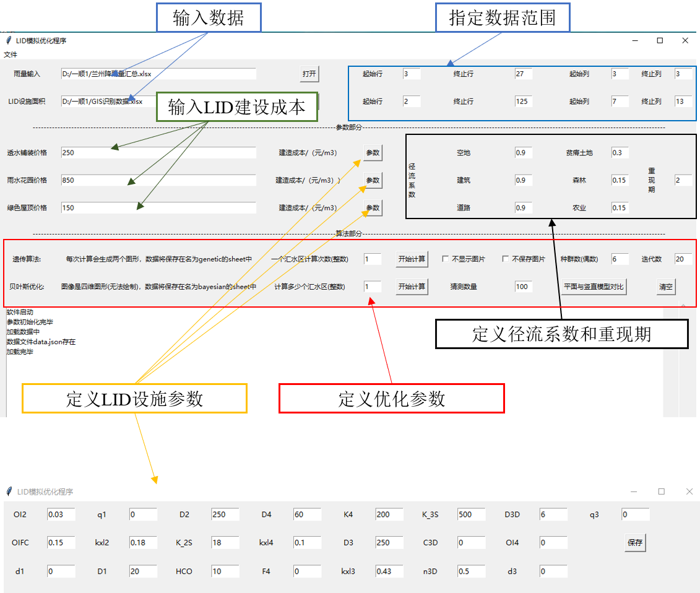Select the 迭代数 iteration count field
This screenshot has height=593, width=700.
click(683, 259)
